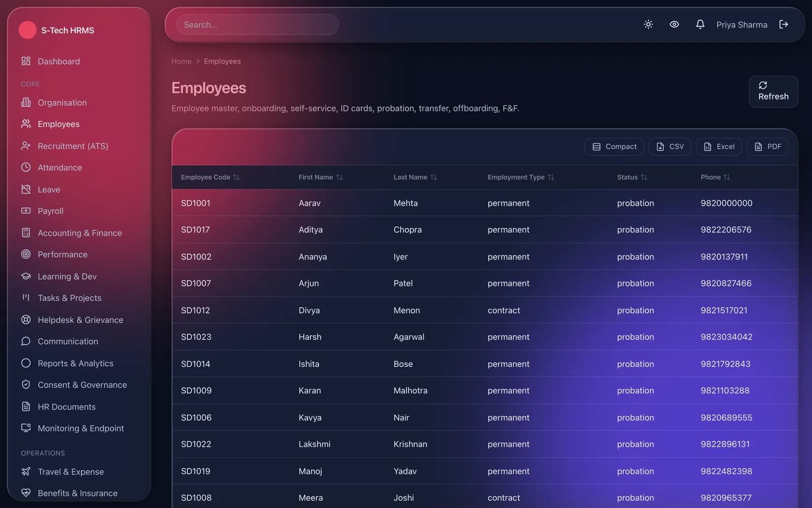The image size is (812, 508).
Task: Open Priya Sharma user profile name
Action: (x=741, y=24)
